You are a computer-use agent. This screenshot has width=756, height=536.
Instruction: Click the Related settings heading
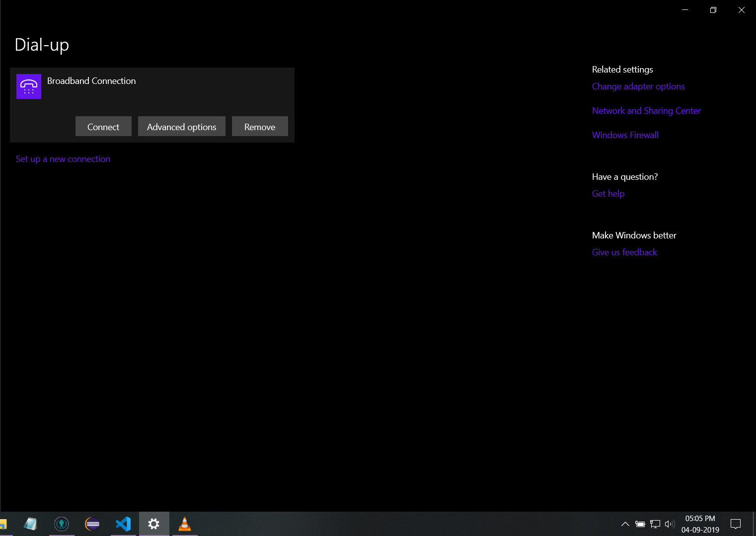(x=622, y=70)
